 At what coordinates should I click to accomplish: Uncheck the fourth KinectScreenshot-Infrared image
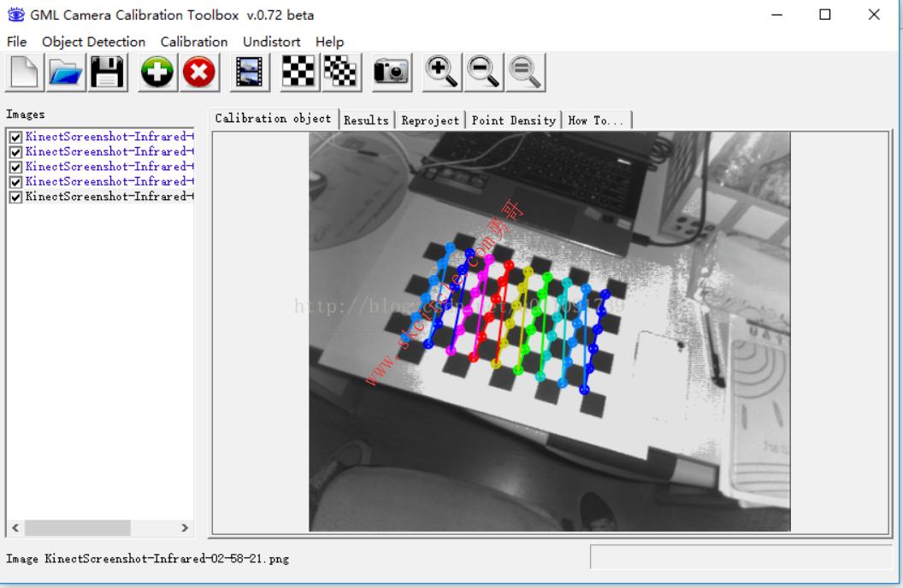pyautogui.click(x=16, y=182)
